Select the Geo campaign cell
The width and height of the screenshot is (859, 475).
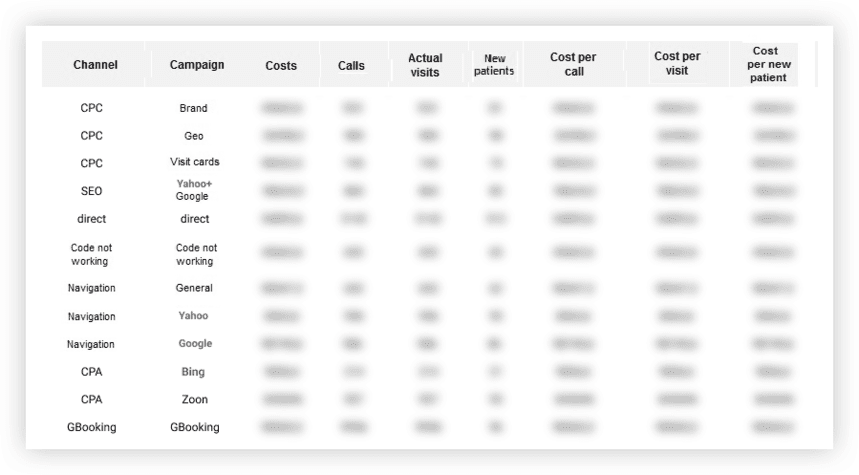pyautogui.click(x=194, y=136)
